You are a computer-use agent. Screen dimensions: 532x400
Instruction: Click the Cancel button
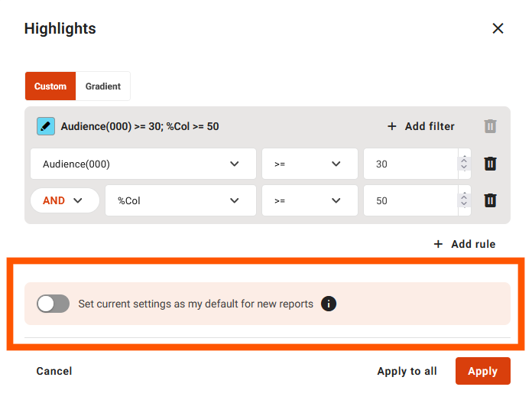pos(54,371)
